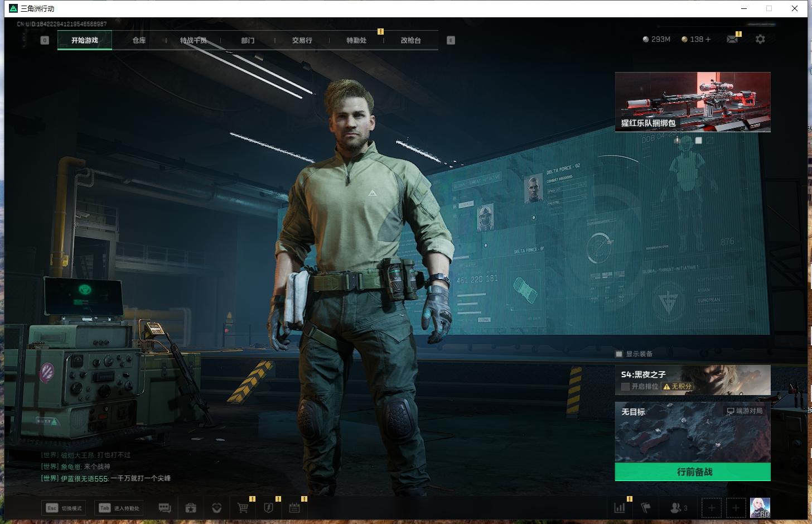Open the settings gear

coord(760,39)
